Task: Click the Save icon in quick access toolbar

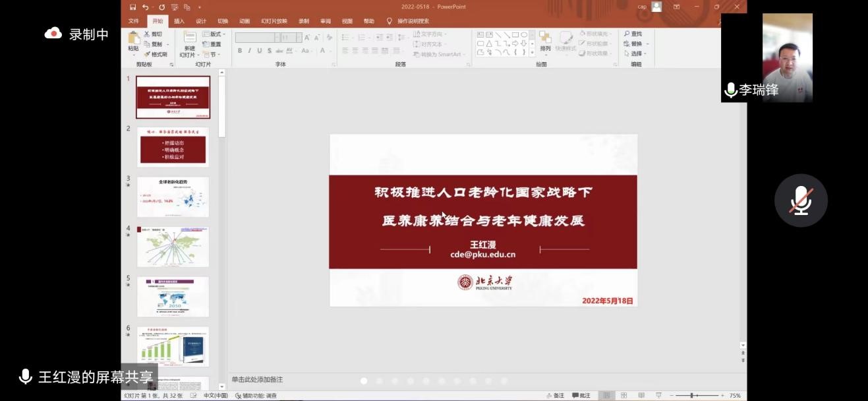Action: click(133, 7)
